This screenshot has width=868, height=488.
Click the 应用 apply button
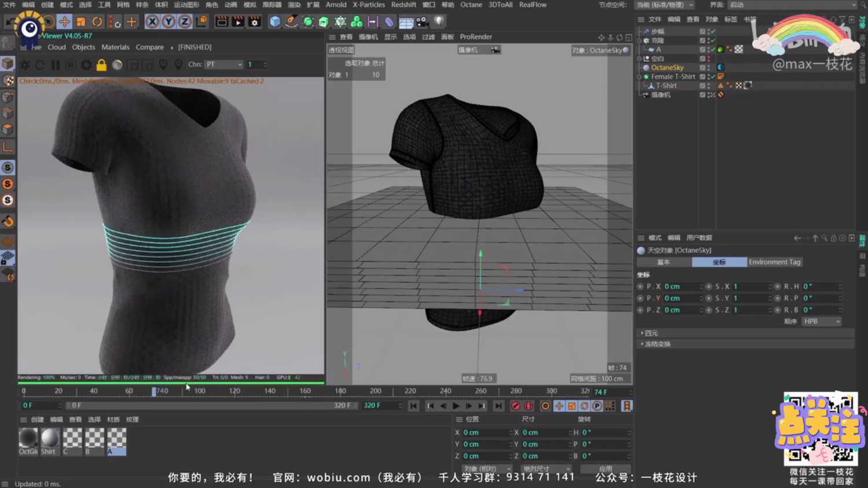[605, 469]
